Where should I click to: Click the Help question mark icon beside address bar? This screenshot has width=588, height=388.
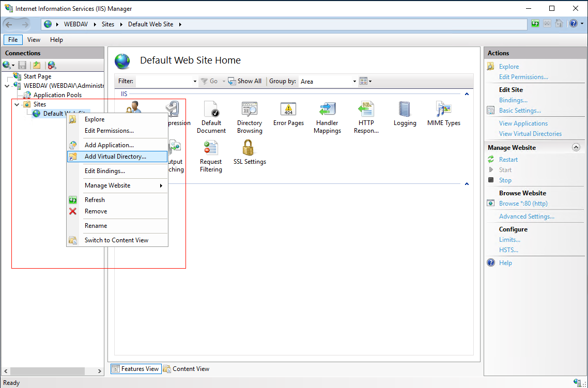point(574,24)
